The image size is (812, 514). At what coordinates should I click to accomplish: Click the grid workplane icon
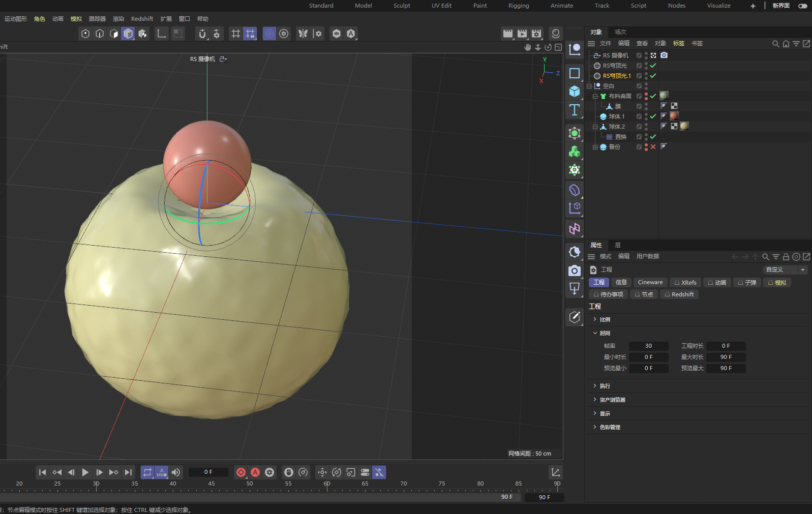pyautogui.click(x=236, y=34)
